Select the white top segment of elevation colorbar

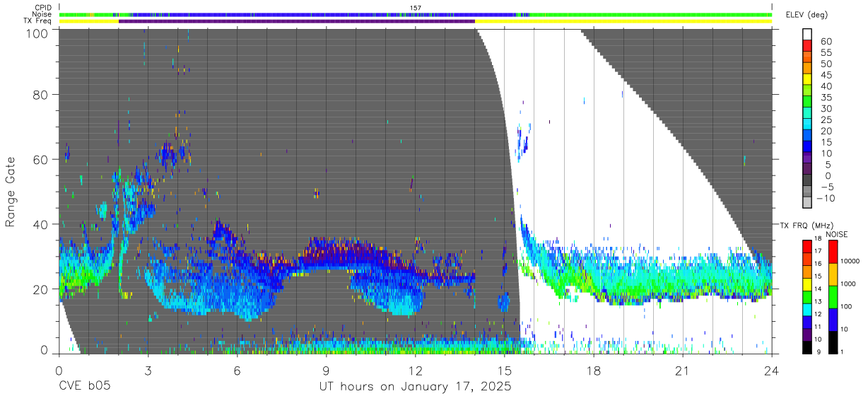point(807,35)
